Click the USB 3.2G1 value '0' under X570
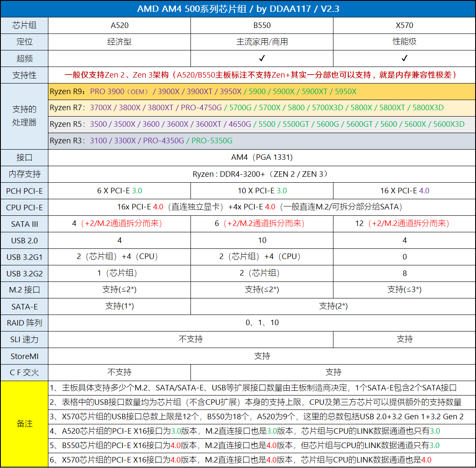The width and height of the screenshot is (476, 468). pyautogui.click(x=404, y=257)
